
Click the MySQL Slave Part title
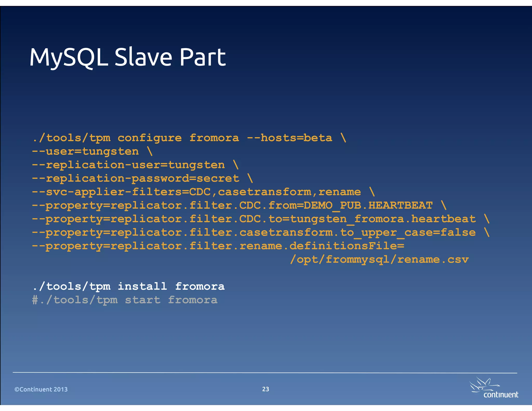pos(128,57)
